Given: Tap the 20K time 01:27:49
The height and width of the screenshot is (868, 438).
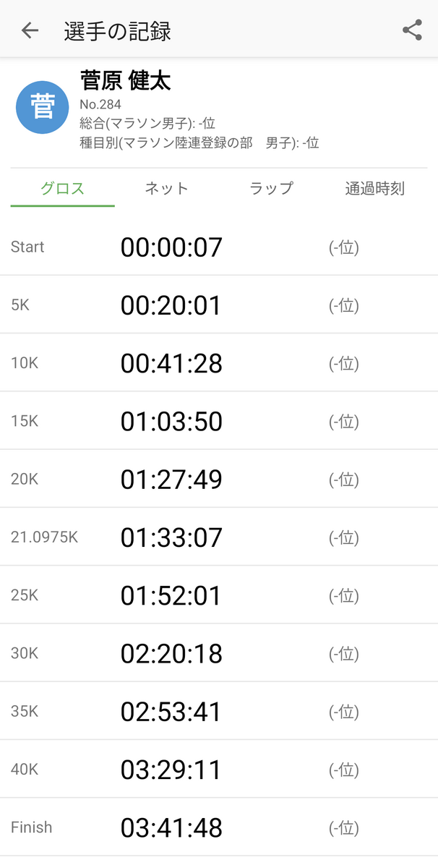Looking at the screenshot, I should [x=171, y=479].
